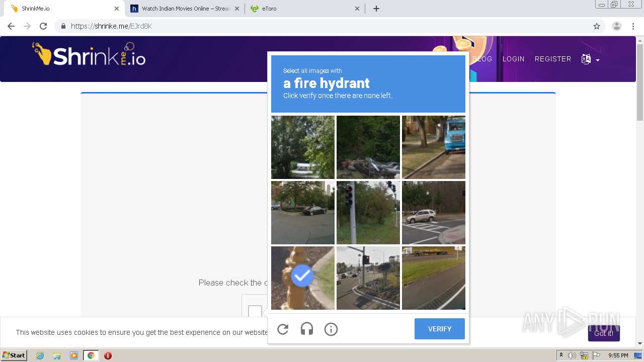Open the Chrome three-dot menu

click(633, 26)
